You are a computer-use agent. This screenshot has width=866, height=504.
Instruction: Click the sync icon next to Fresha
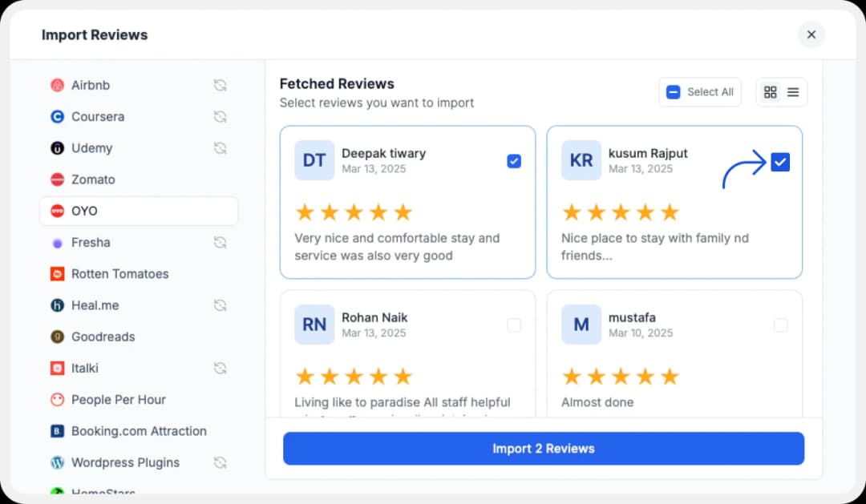[x=221, y=242]
